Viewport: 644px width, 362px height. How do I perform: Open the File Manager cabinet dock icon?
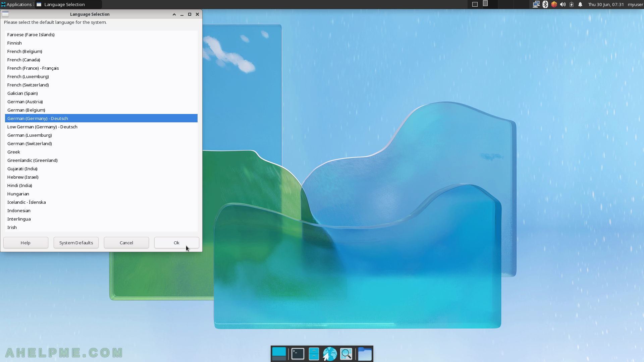(314, 354)
